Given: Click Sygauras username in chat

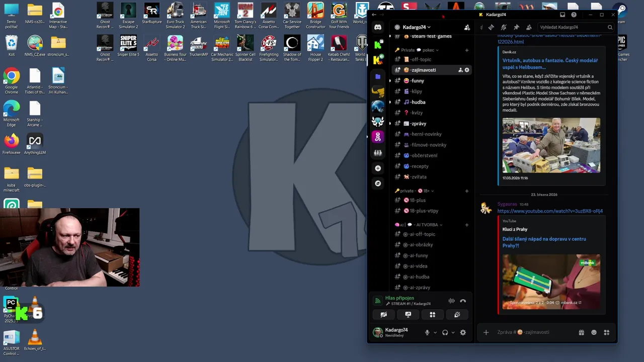Looking at the screenshot, I should (507, 204).
